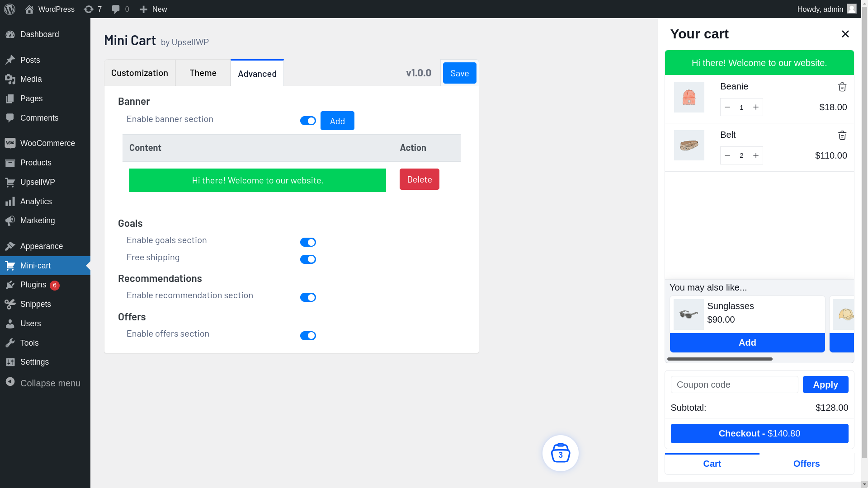Open the Comments sidebar menu
868x488 pixels.
[45, 118]
